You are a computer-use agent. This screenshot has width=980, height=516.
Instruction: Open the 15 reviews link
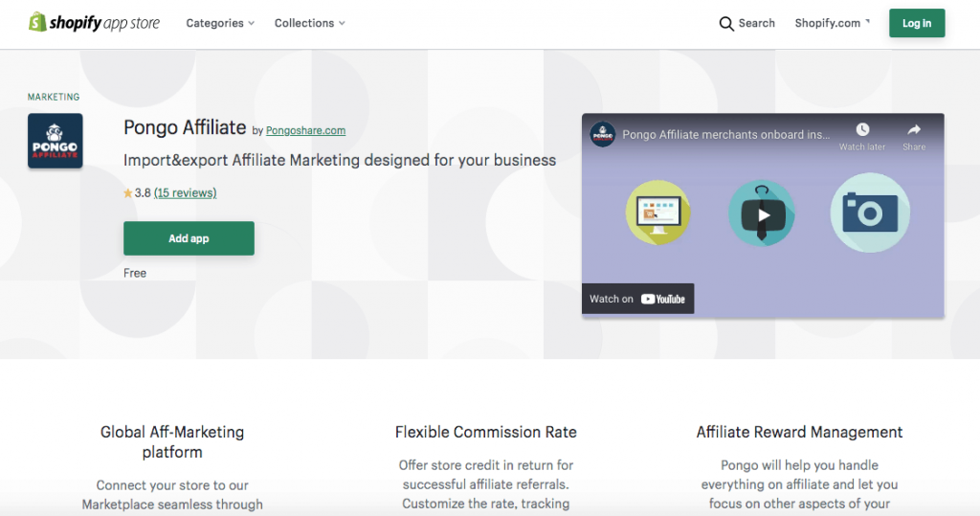[185, 192]
